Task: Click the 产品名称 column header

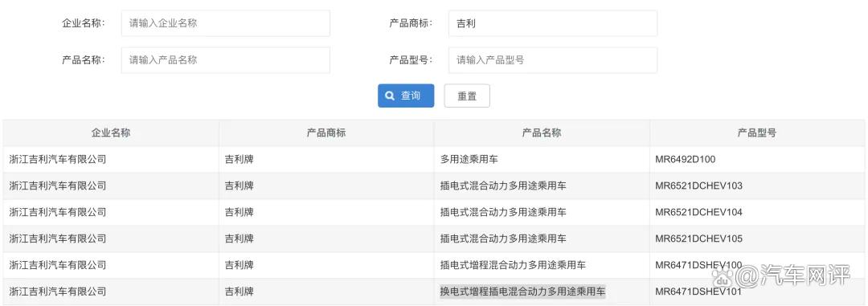Action: tap(542, 133)
